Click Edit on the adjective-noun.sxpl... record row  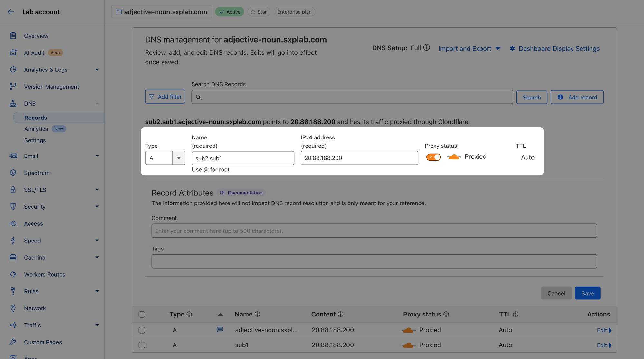tap(604, 330)
